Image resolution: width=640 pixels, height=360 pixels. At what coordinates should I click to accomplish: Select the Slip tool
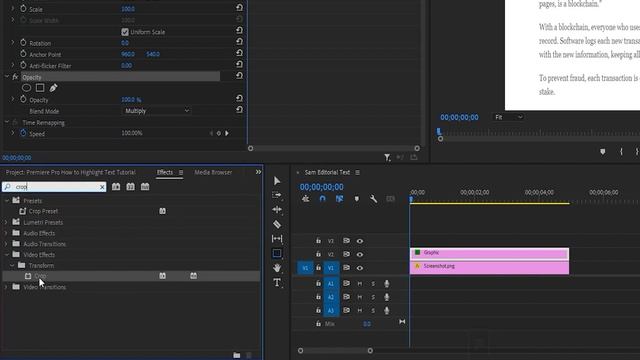coord(277,238)
